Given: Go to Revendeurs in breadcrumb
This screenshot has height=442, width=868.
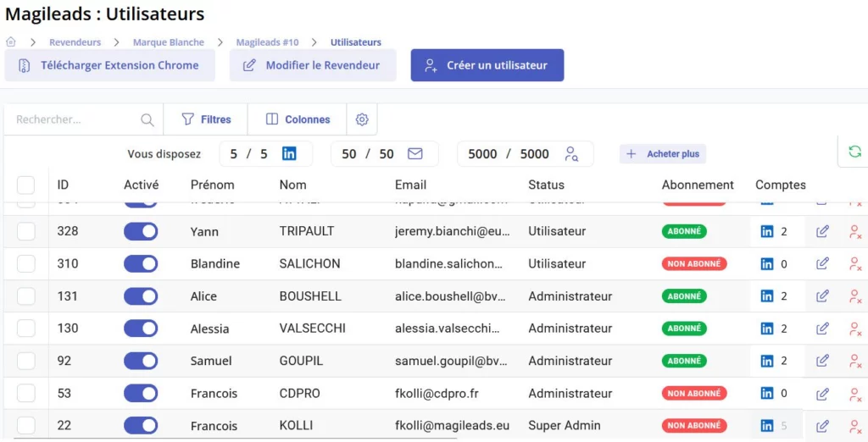Looking at the screenshot, I should 75,42.
